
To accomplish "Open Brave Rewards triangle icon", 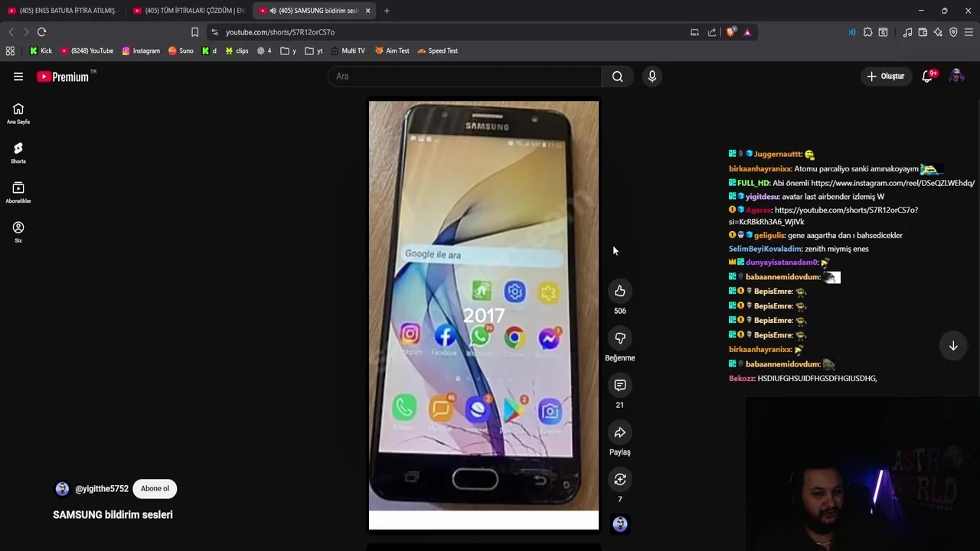I will tap(747, 32).
